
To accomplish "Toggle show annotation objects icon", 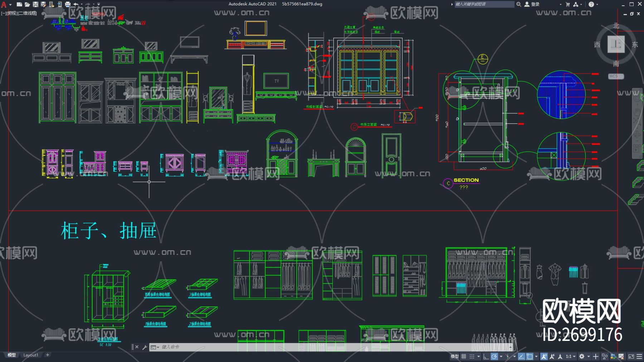I will 544,356.
